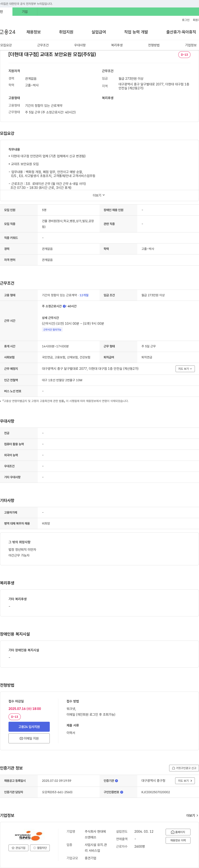Open 채용정보 main menu

click(34, 32)
